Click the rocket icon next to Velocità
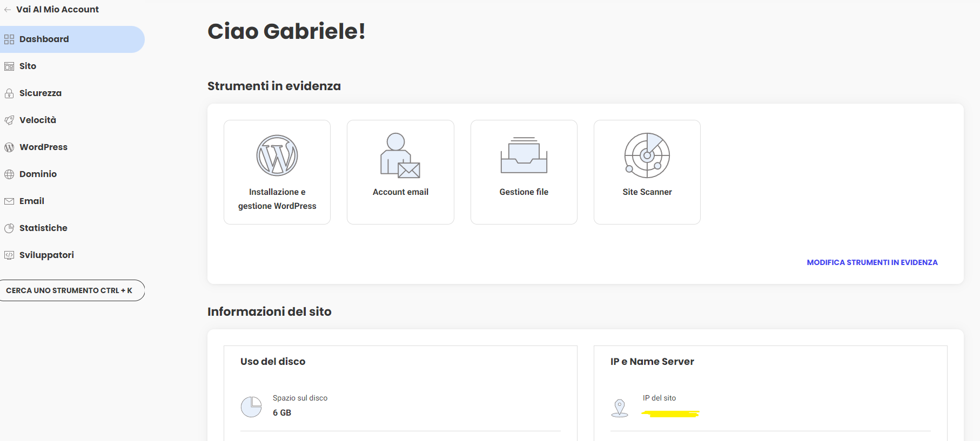Viewport: 980px width, 441px height. click(9, 120)
